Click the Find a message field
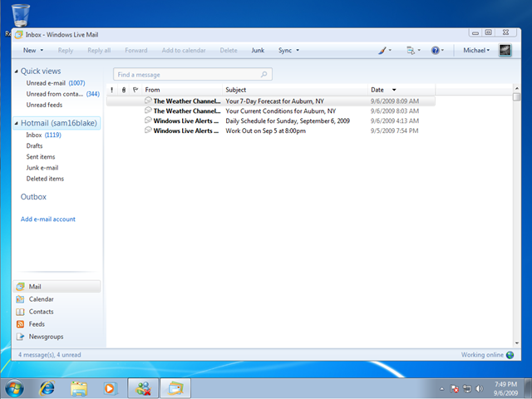Viewport: 532px width, 399px height. tap(192, 74)
